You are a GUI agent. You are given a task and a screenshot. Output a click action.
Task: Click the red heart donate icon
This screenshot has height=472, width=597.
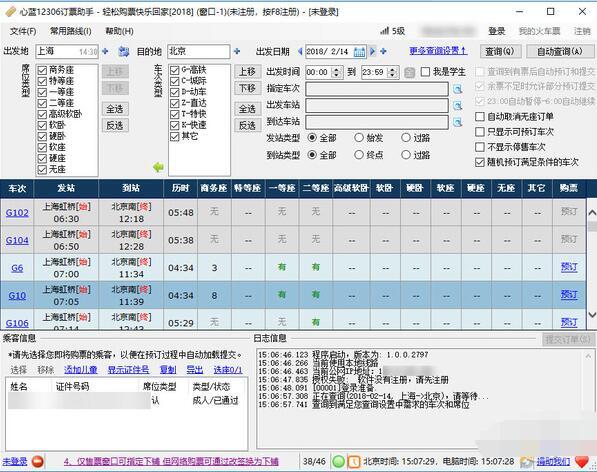point(581,462)
